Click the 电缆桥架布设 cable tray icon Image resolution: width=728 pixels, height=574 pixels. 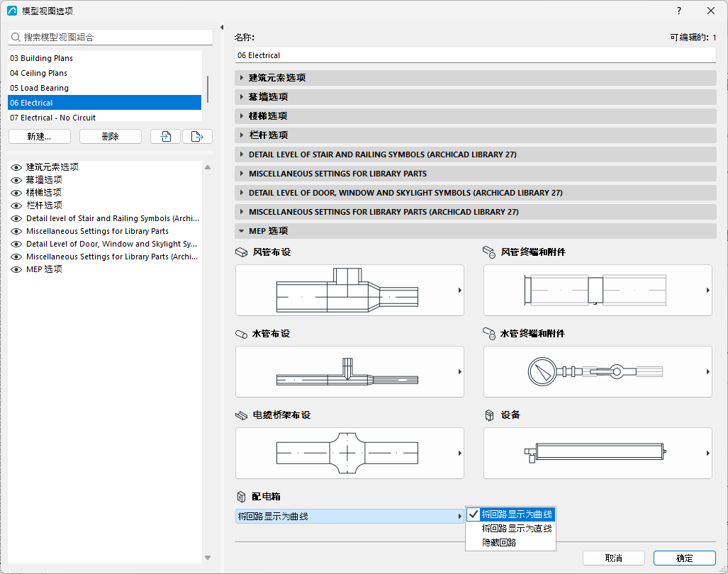tap(242, 415)
